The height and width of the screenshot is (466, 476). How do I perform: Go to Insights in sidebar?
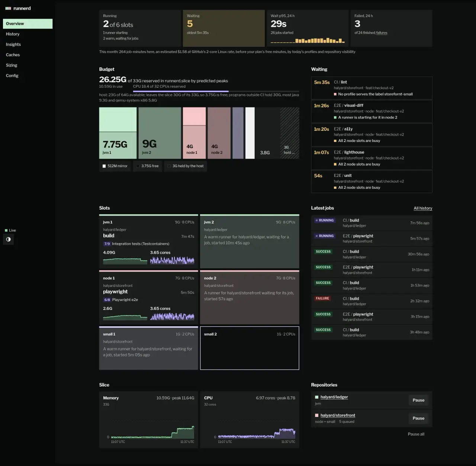(x=28, y=45)
